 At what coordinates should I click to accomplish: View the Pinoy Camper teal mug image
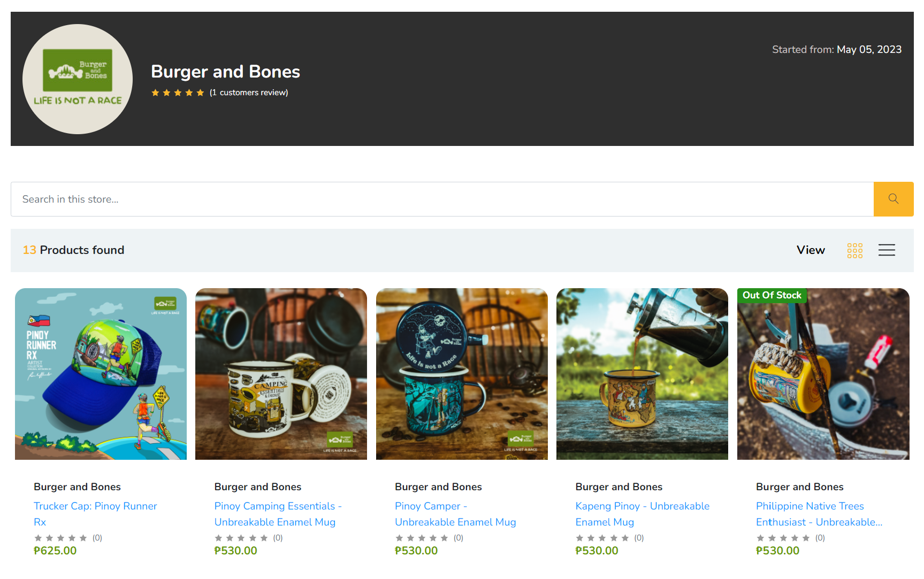pyautogui.click(x=462, y=374)
